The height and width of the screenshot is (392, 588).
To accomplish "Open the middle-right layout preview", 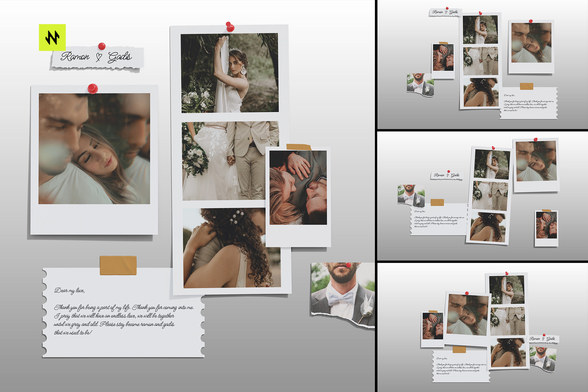I will (482, 196).
